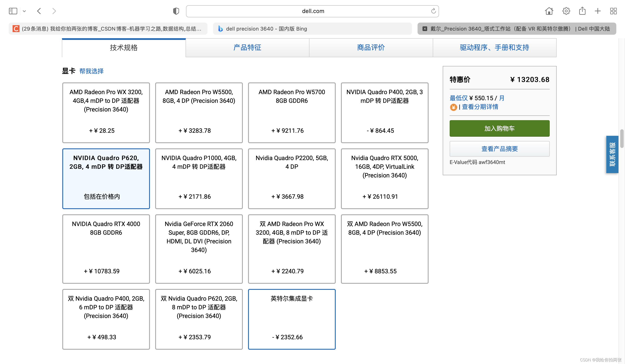This screenshot has width=625, height=364.
Task: Reload page via address bar refresh icon
Action: [x=433, y=11]
